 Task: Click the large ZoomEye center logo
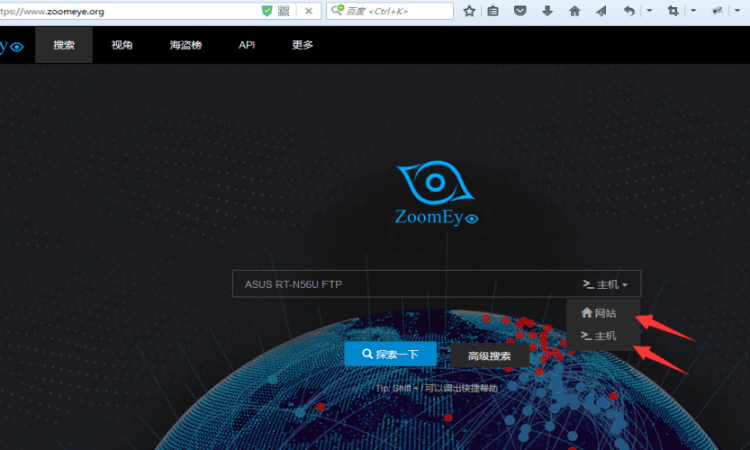point(436,193)
